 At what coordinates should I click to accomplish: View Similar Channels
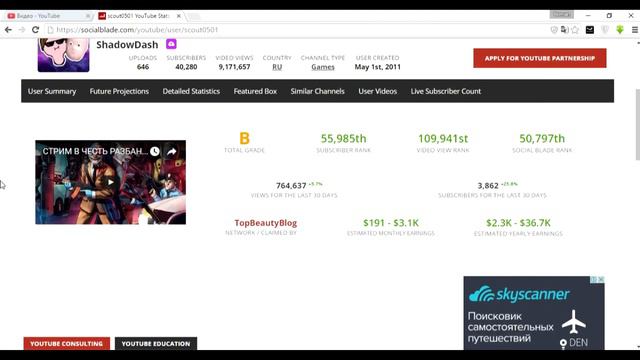[x=318, y=91]
